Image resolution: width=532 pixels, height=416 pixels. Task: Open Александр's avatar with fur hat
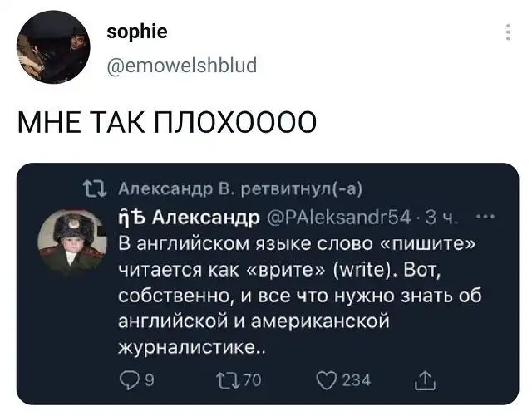click(72, 242)
